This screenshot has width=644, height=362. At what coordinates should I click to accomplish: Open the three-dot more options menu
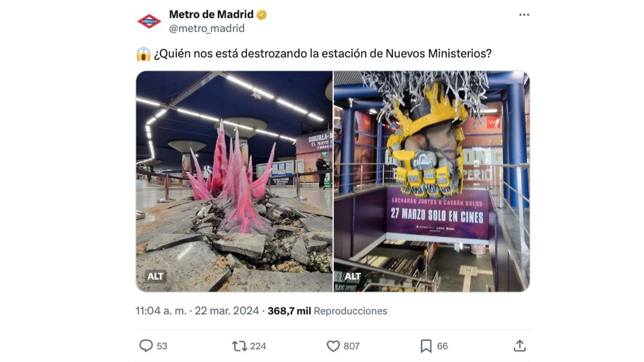(524, 15)
